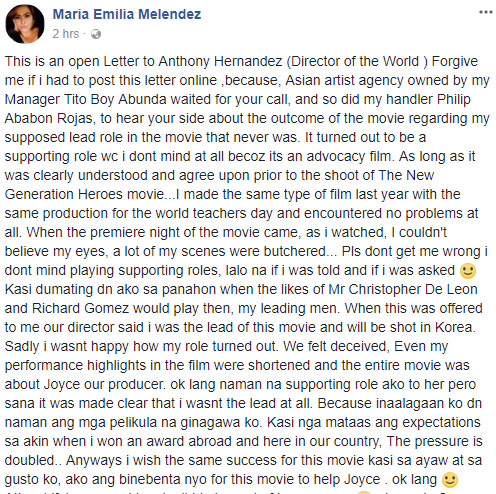496x494 pixels.
Task: Click the smiley emoji after 'ok lang'
Action: (x=449, y=480)
